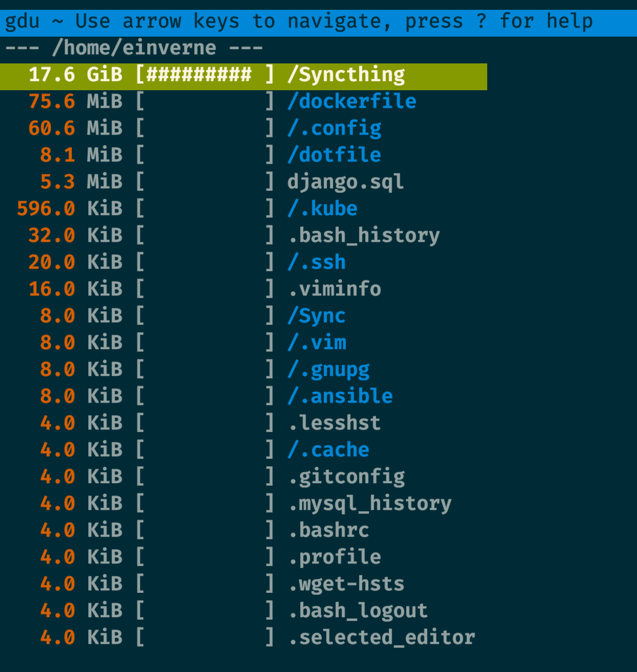The width and height of the screenshot is (637, 672).
Task: Open the /.kube directory
Action: (322, 209)
